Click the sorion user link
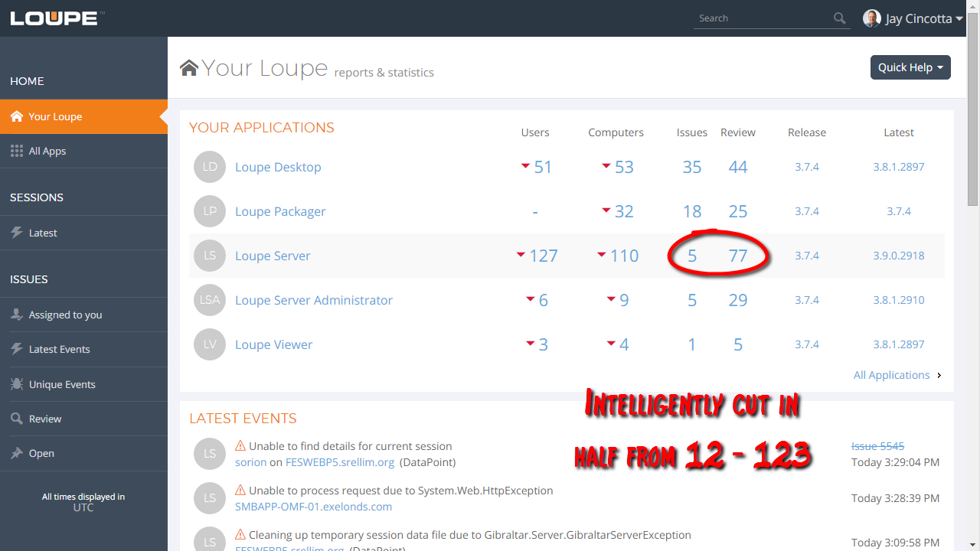 click(251, 462)
